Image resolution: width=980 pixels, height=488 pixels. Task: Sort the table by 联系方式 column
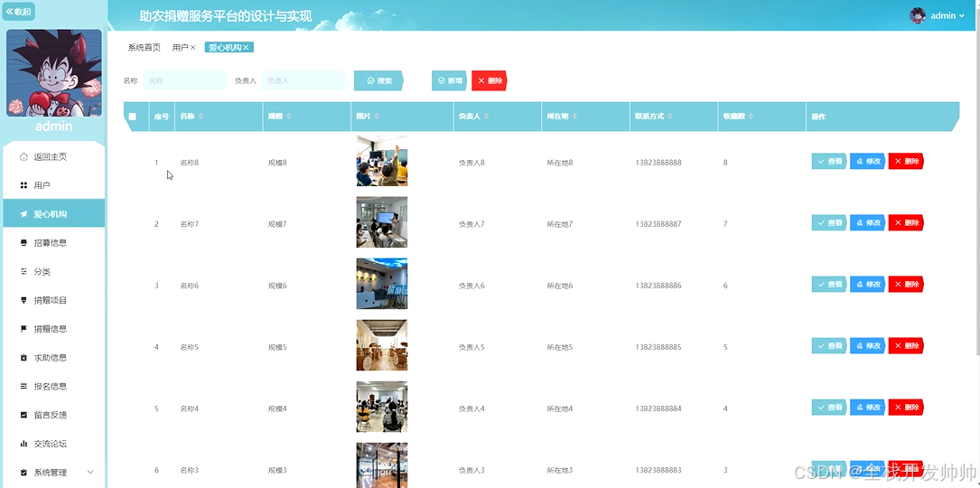pyautogui.click(x=670, y=117)
